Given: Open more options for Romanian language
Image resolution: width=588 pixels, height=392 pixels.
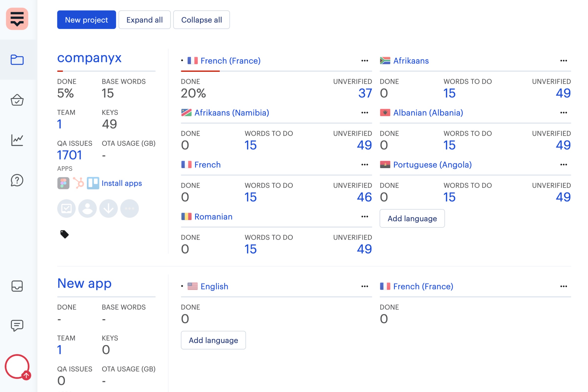Looking at the screenshot, I should coord(365,217).
